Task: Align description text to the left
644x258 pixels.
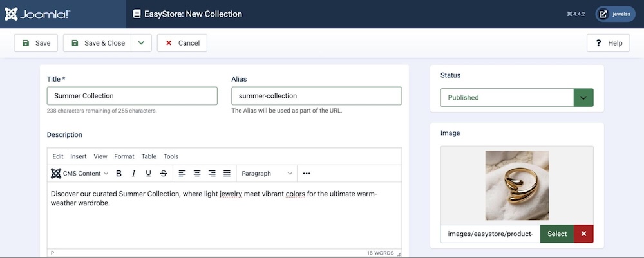Action: [x=182, y=174]
